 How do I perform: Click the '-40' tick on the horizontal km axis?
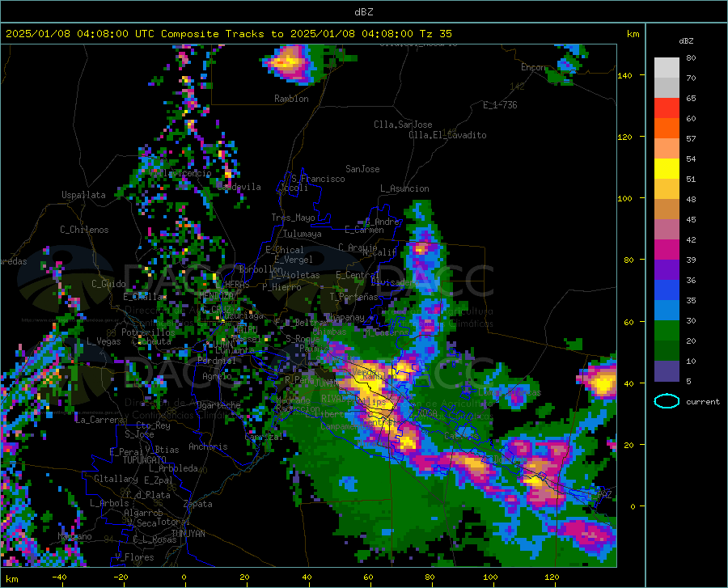pos(59,577)
